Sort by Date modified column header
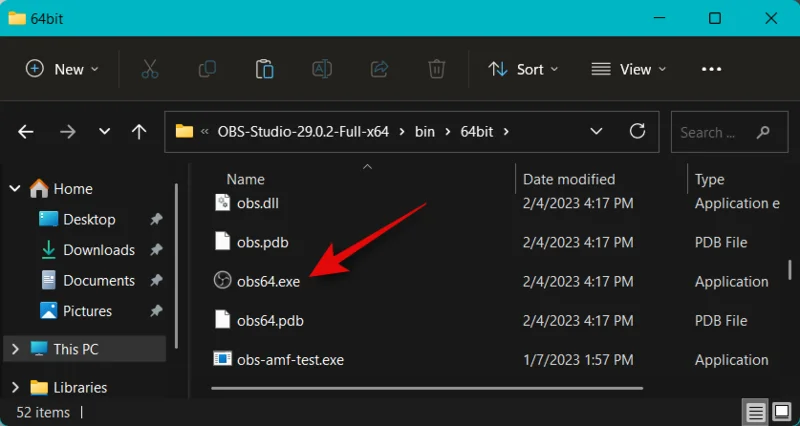Image resolution: width=800 pixels, height=426 pixels. tap(569, 179)
